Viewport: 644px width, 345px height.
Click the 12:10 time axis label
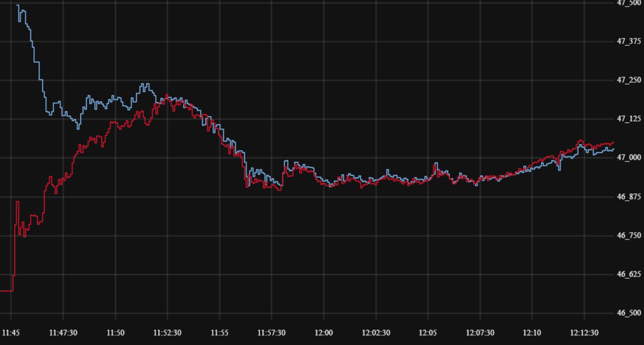tap(532, 333)
